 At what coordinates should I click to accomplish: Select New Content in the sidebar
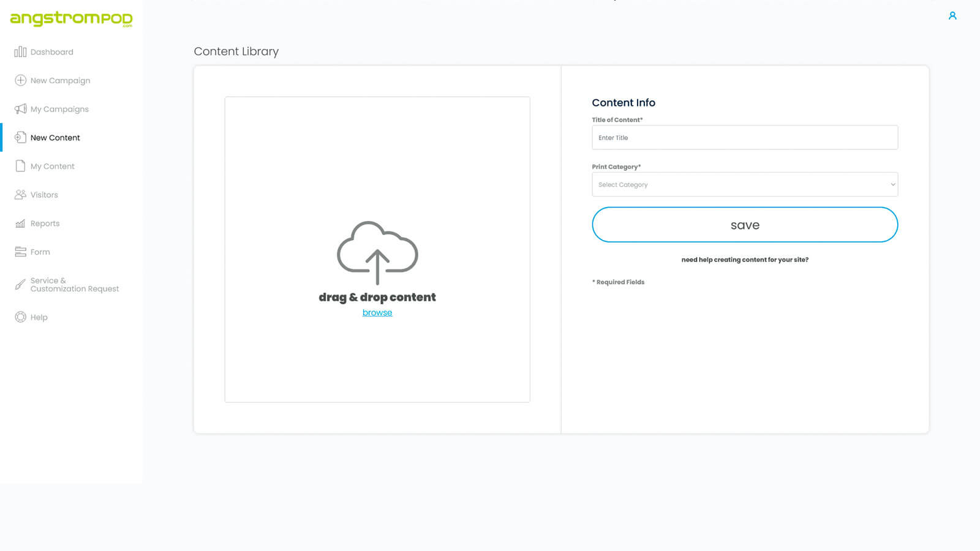pos(55,138)
